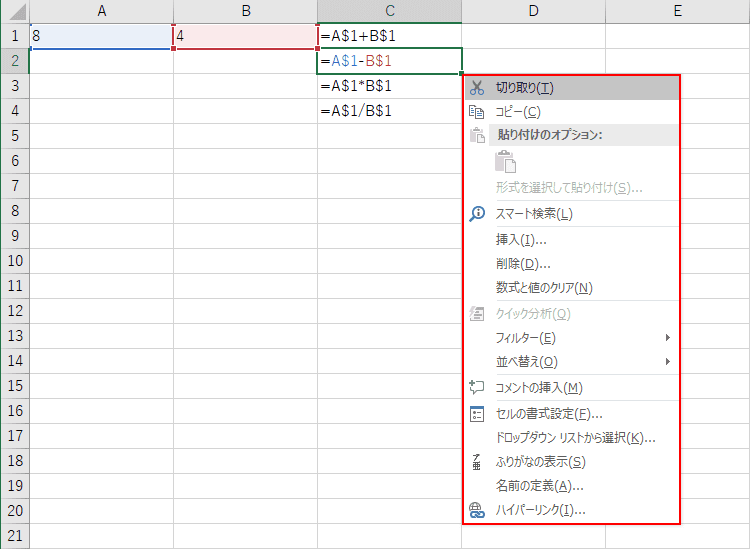This screenshot has width=750, height=549.
Task: Select row 1 header
Action: 15,36
